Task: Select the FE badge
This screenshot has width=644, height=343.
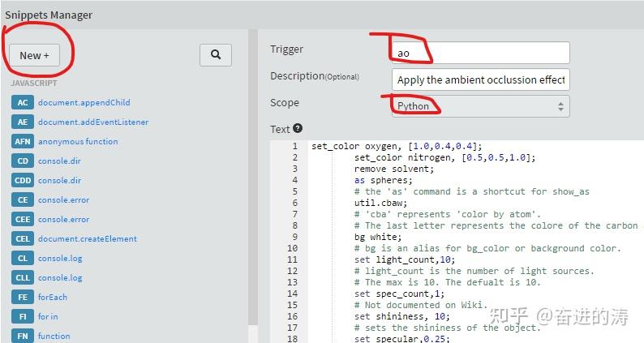Action: (x=23, y=297)
